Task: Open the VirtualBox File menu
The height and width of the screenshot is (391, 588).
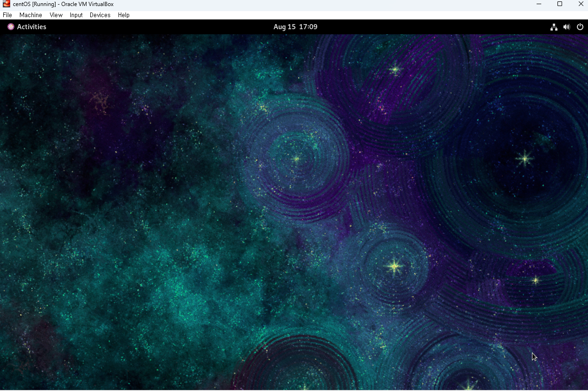Action: coord(7,15)
